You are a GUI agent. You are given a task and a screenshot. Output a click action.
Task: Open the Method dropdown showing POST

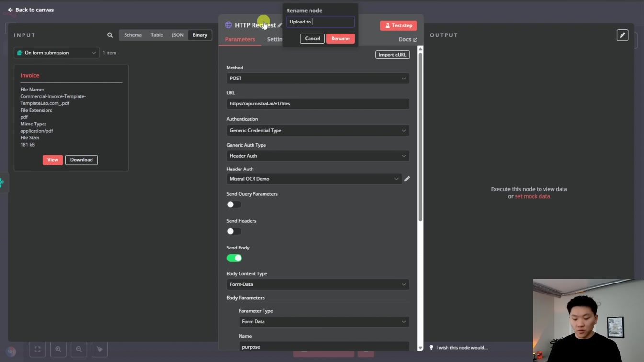[x=318, y=78]
